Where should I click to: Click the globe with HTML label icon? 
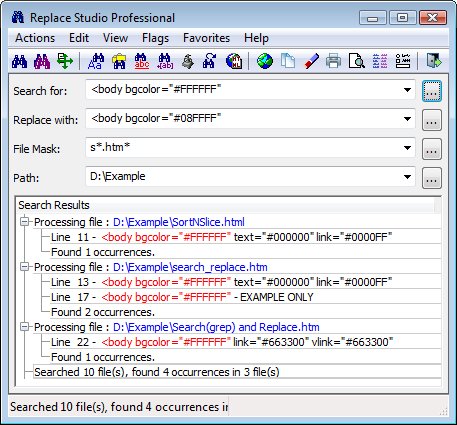(x=234, y=61)
